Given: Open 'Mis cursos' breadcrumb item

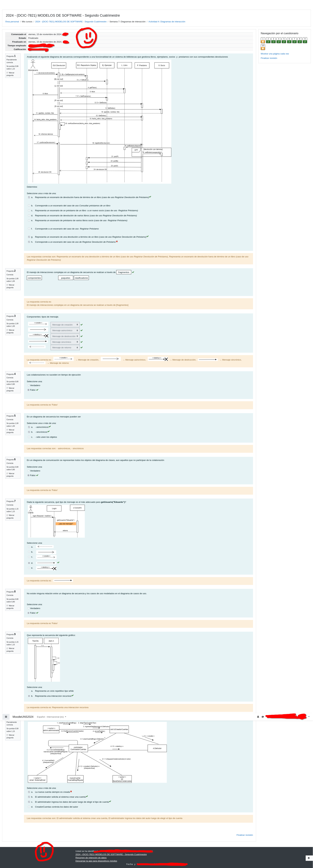Looking at the screenshot, I should 27,22.
